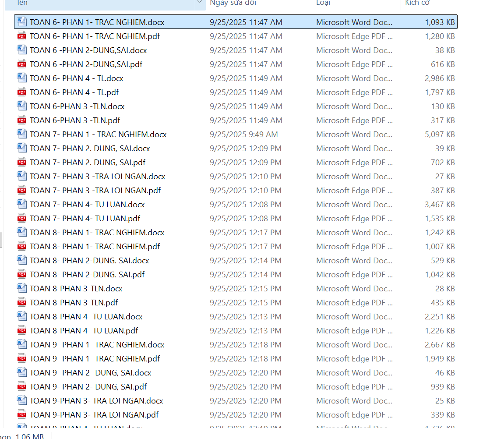Click Word icon of TOAN 7- PHAN 4- TU LUAN.docx

(21, 205)
